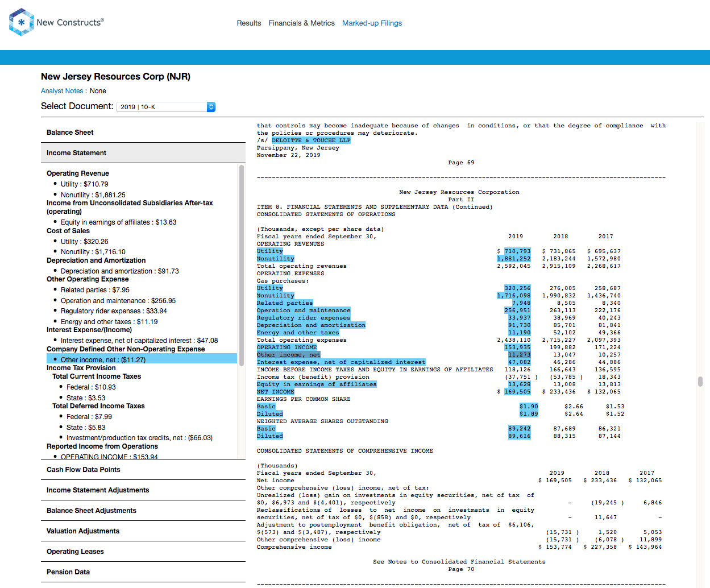Click highlighted diluted EPS value $1.89
This screenshot has height=588, width=710.
click(x=529, y=414)
